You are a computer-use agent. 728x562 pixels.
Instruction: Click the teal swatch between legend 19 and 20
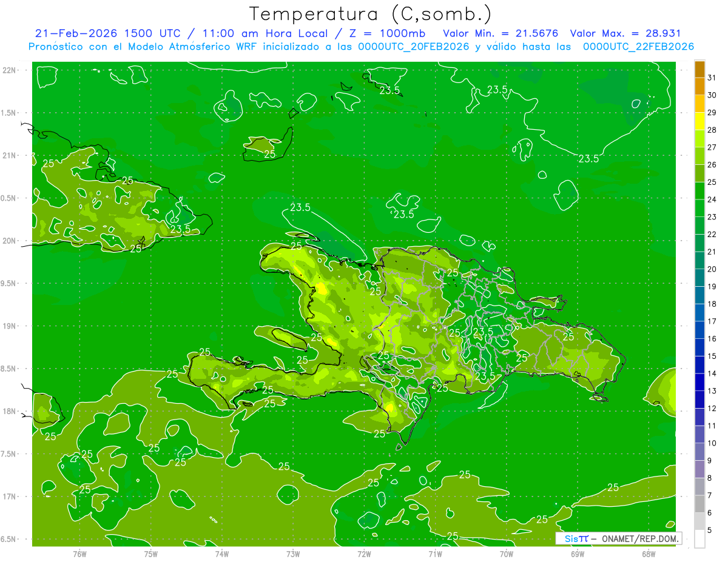[x=699, y=278]
